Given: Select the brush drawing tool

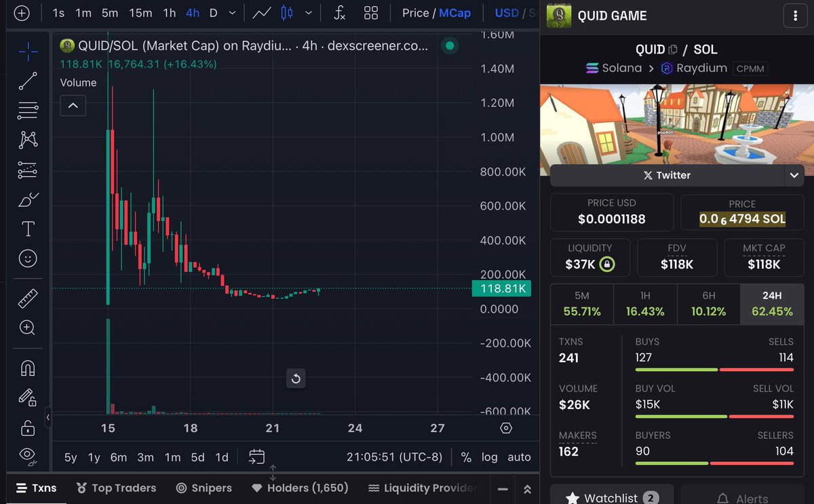Looking at the screenshot, I should pos(28,199).
